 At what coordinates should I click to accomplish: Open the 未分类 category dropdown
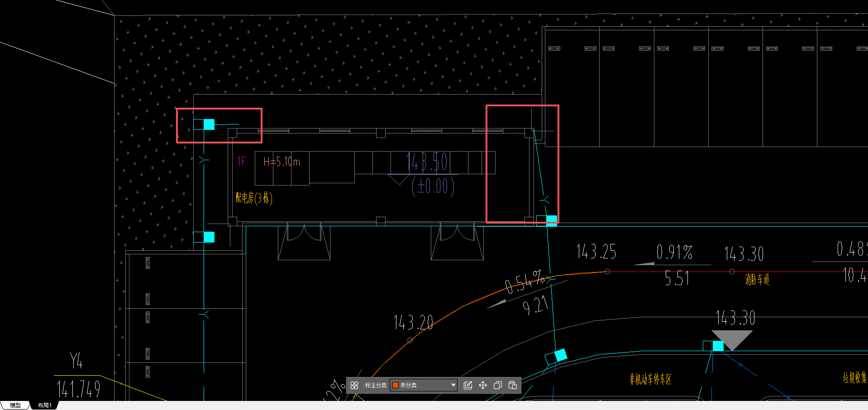click(x=424, y=385)
